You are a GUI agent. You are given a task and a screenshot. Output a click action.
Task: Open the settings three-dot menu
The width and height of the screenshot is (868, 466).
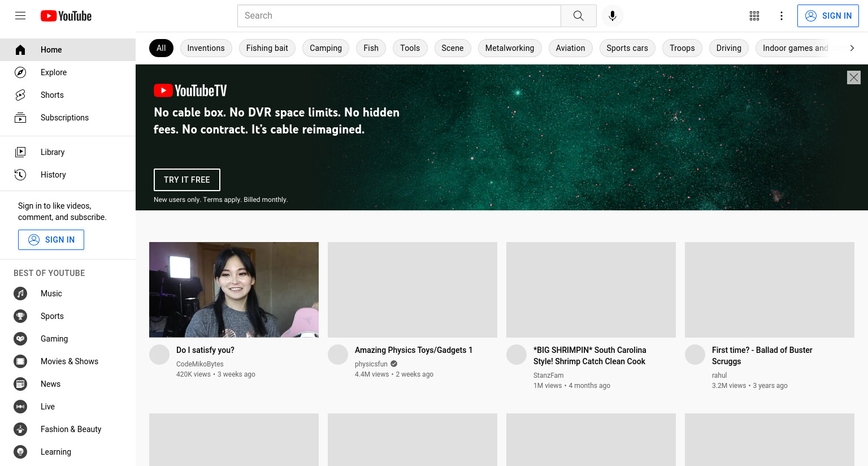click(782, 16)
